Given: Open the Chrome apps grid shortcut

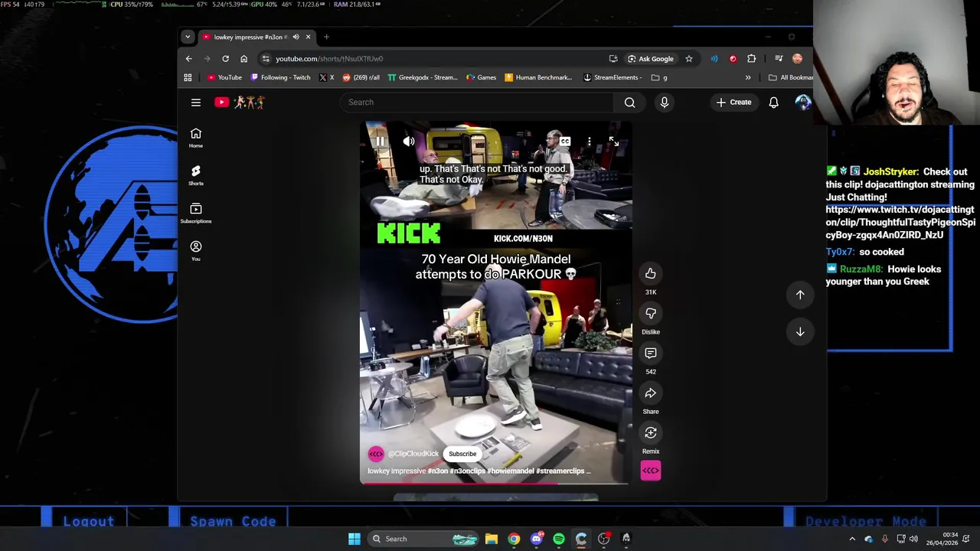Looking at the screenshot, I should tap(188, 77).
